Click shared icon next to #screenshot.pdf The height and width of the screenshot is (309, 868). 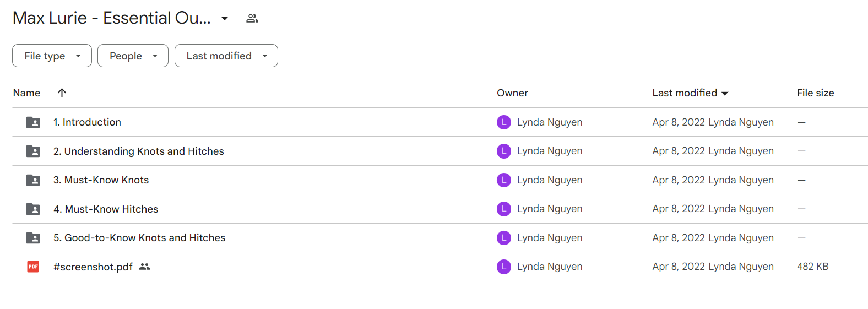click(x=144, y=267)
